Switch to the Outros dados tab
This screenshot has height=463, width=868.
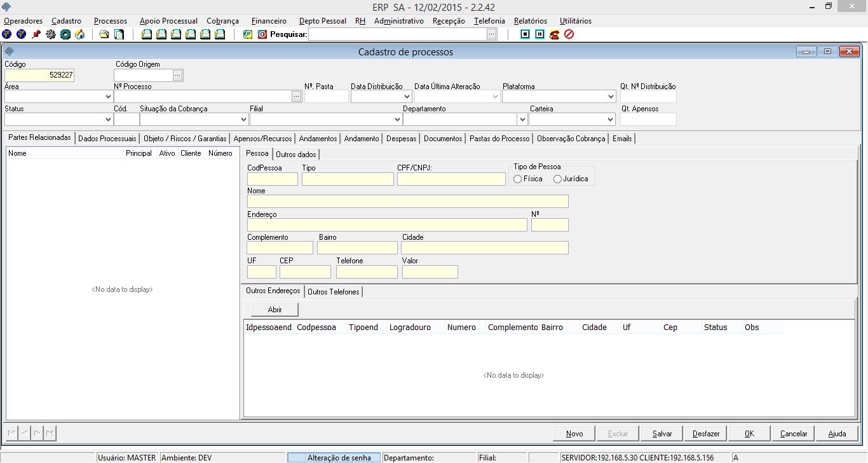tap(296, 154)
